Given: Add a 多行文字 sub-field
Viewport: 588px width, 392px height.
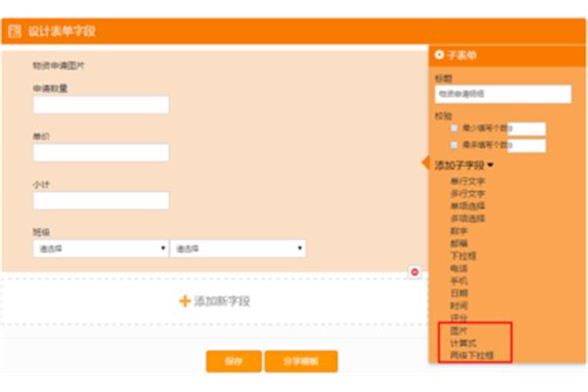Looking at the screenshot, I should pos(467,194).
